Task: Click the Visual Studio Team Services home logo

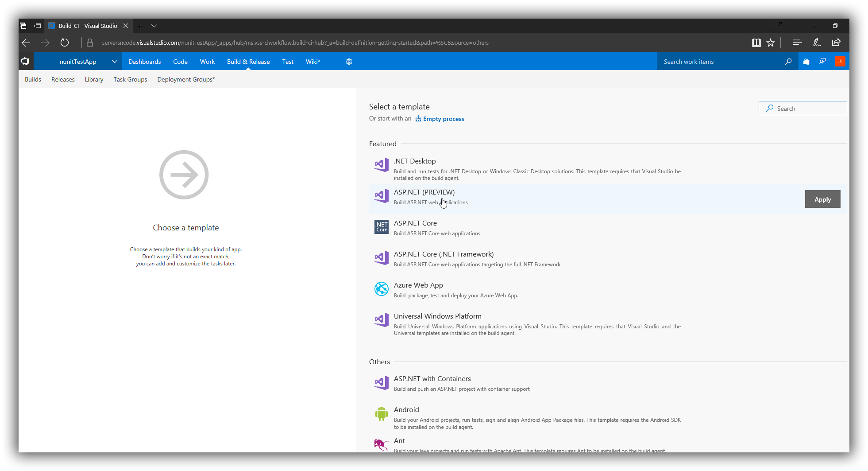Action: point(25,61)
